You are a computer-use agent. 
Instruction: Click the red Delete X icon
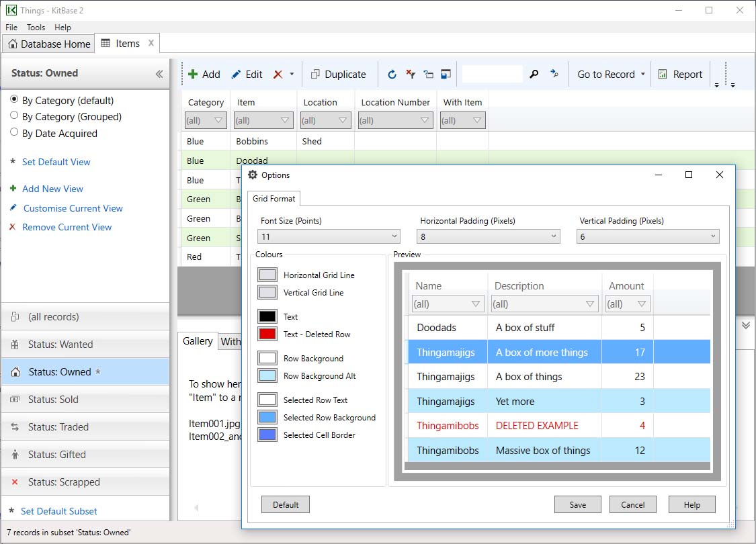tap(278, 74)
